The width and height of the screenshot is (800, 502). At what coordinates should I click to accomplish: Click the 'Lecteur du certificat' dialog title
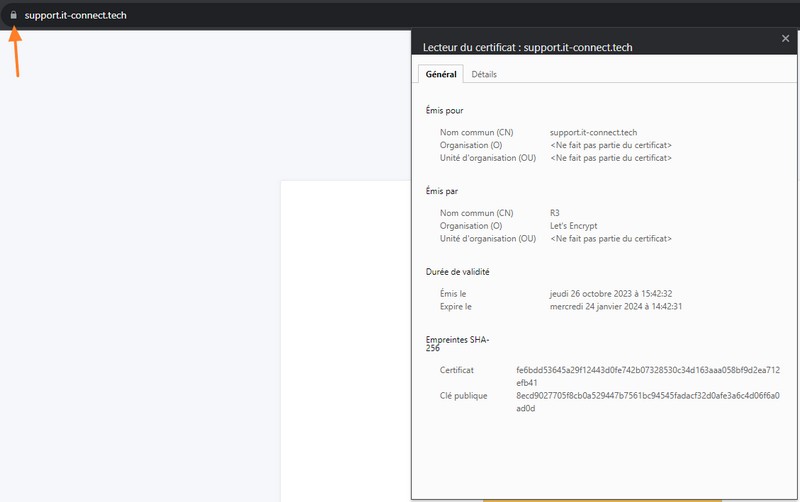tap(528, 47)
